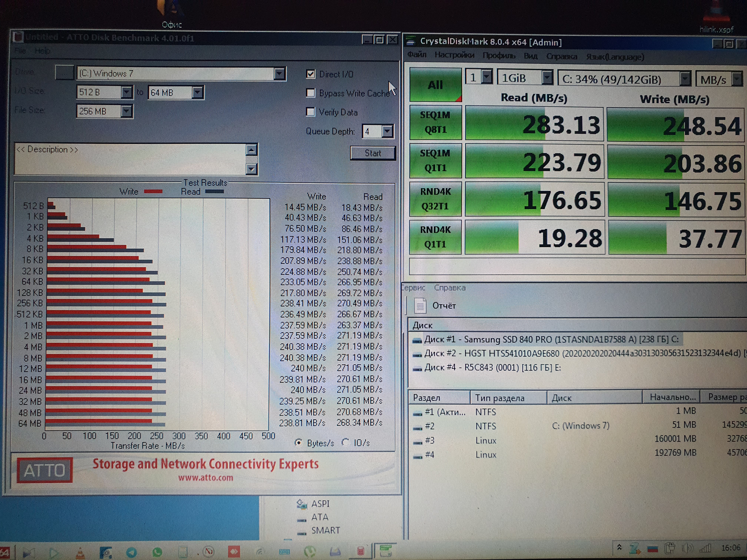The image size is (747, 560).
Task: Run the RND4K Q32T1 test
Action: point(435,199)
